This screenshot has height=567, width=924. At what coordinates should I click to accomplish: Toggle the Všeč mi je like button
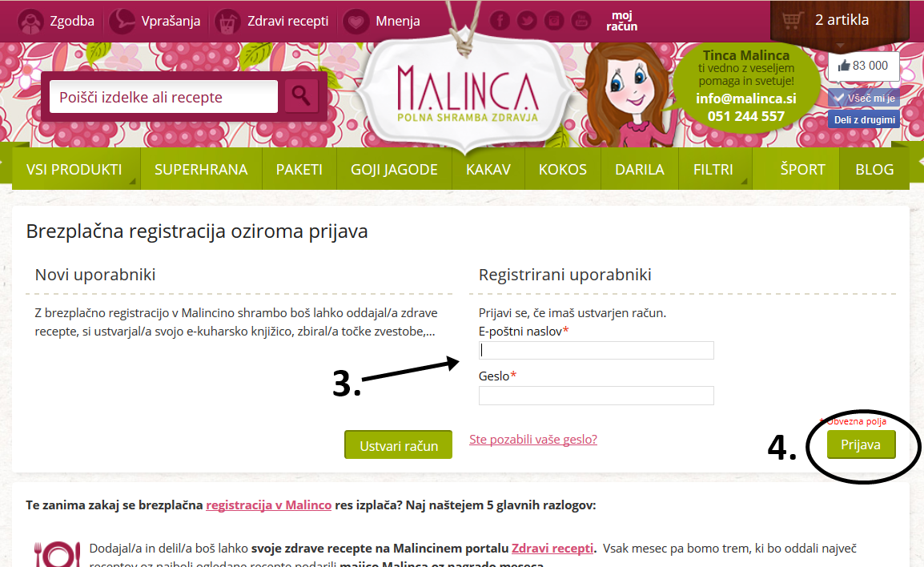pyautogui.click(x=863, y=98)
